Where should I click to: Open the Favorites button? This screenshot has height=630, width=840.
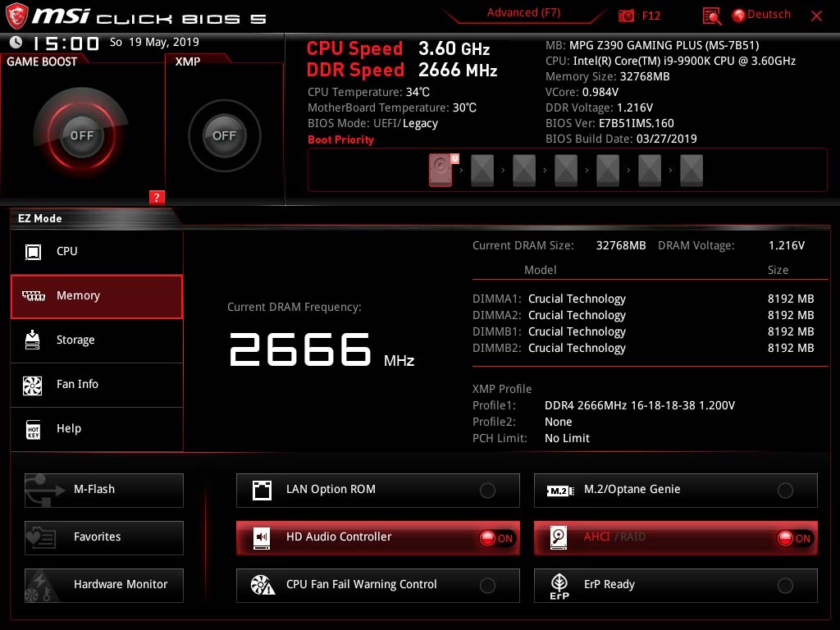(x=104, y=538)
